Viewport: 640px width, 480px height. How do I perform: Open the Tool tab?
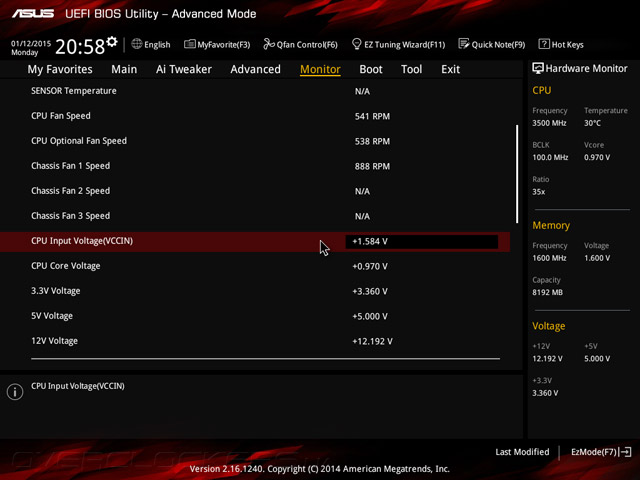point(411,69)
